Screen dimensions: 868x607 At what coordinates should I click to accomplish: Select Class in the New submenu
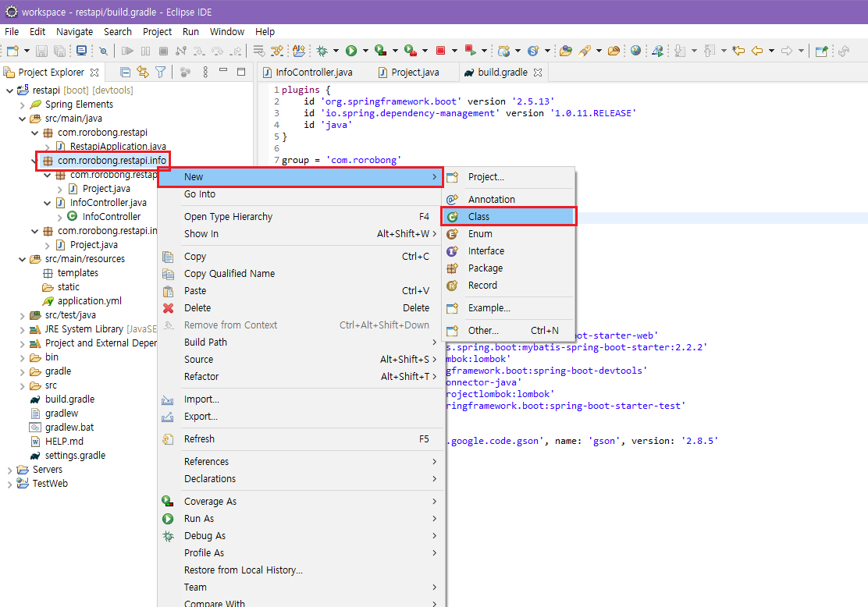(x=509, y=216)
